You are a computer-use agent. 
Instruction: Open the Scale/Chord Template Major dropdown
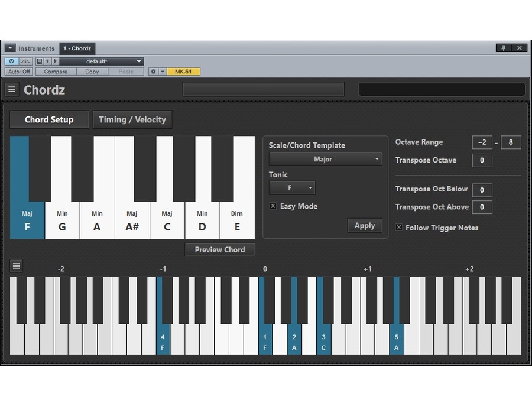point(325,159)
